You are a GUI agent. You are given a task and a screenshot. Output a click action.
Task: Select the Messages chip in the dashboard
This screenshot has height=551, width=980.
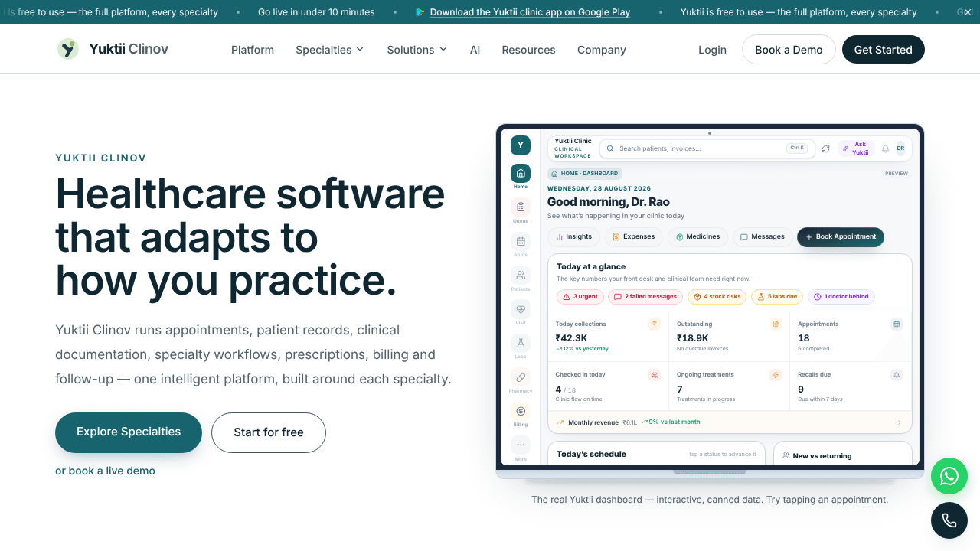762,237
